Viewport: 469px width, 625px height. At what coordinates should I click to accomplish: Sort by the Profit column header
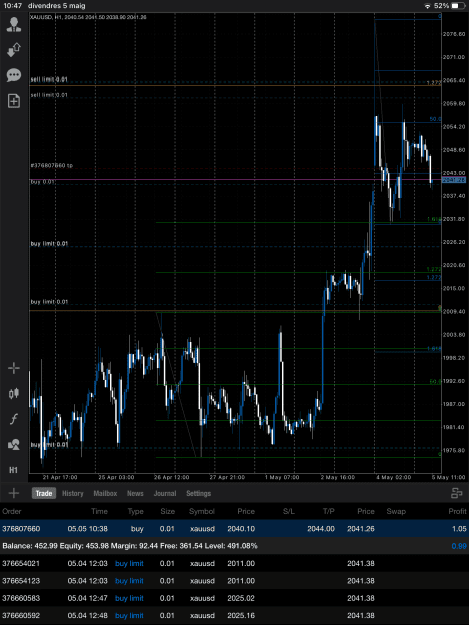coord(457,511)
